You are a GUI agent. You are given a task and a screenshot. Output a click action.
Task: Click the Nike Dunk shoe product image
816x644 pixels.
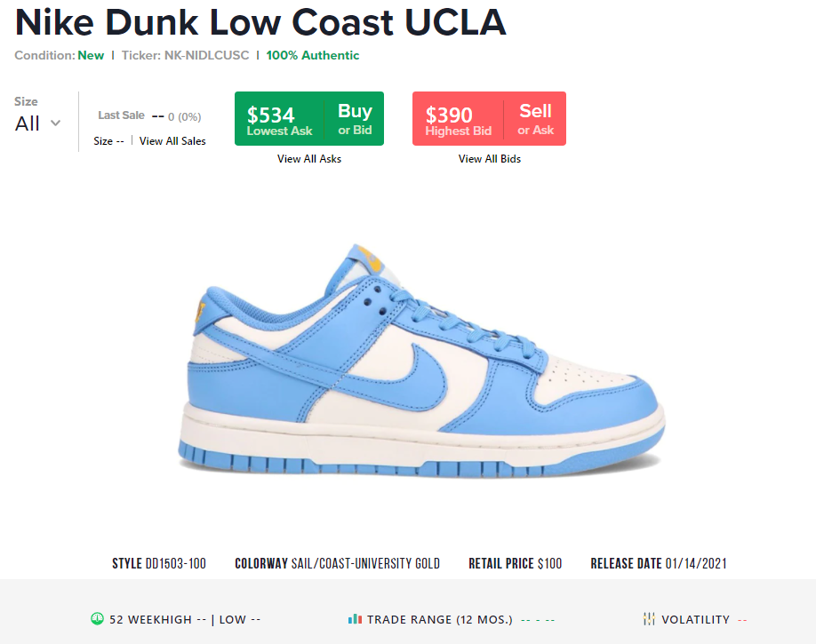(421, 360)
